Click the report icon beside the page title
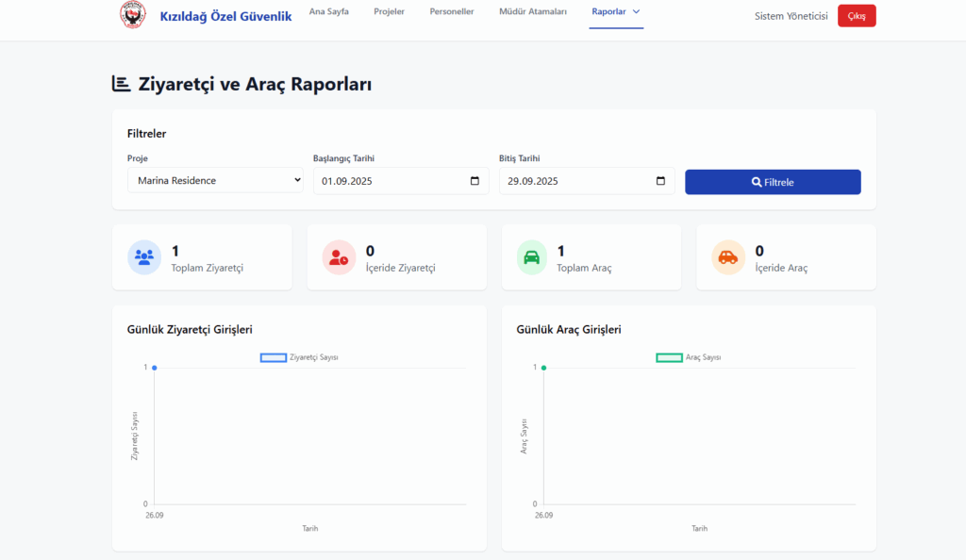The image size is (966, 560). click(121, 84)
